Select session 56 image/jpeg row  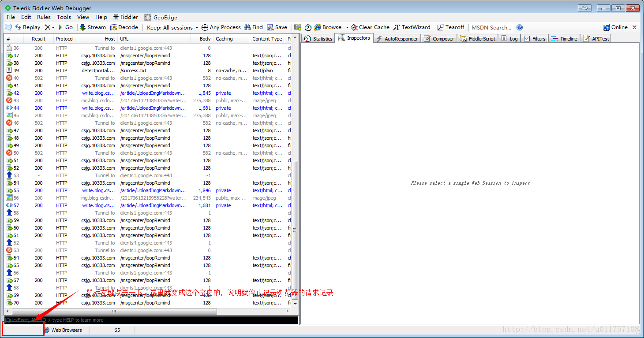click(148, 198)
